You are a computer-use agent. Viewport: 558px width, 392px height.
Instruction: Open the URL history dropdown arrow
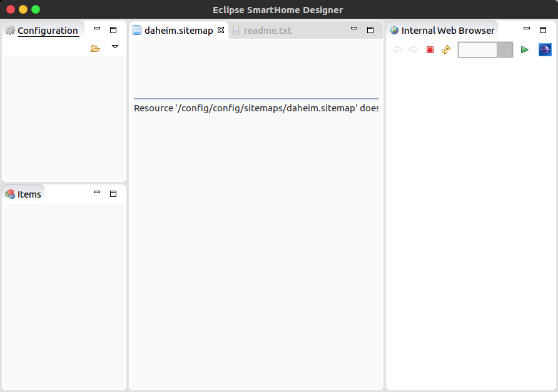pos(505,50)
